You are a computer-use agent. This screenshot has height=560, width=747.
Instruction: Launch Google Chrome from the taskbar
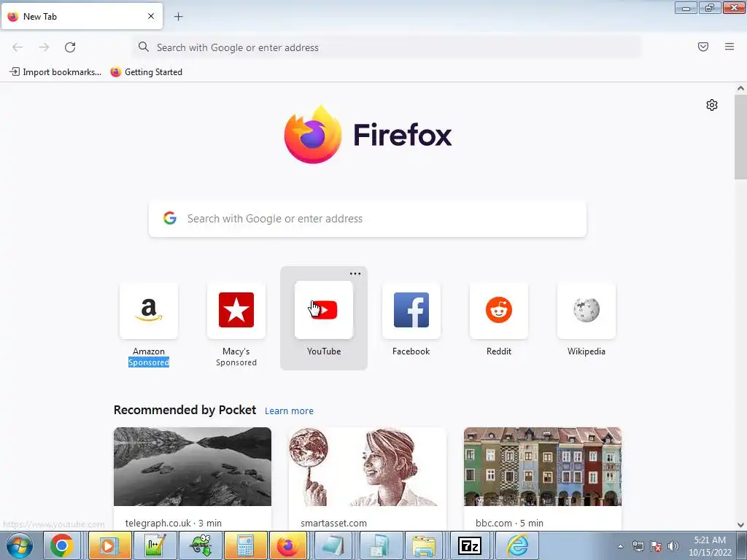click(x=62, y=545)
